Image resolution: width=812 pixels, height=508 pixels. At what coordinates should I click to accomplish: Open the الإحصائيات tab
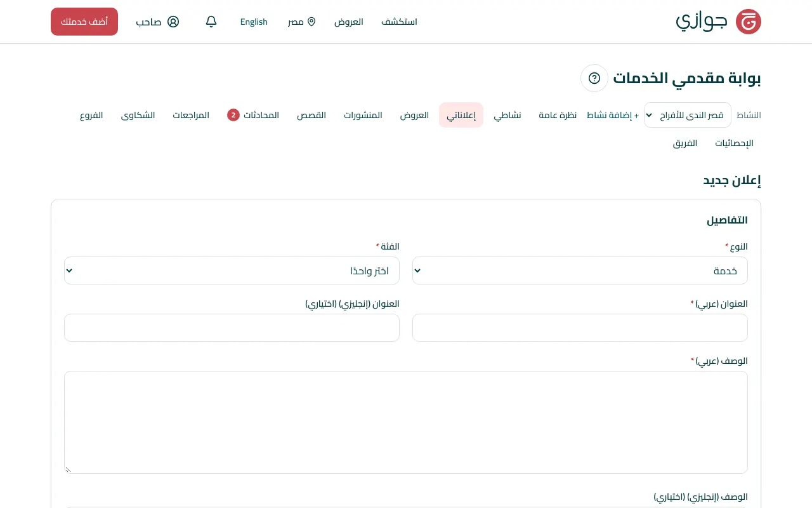[734, 143]
